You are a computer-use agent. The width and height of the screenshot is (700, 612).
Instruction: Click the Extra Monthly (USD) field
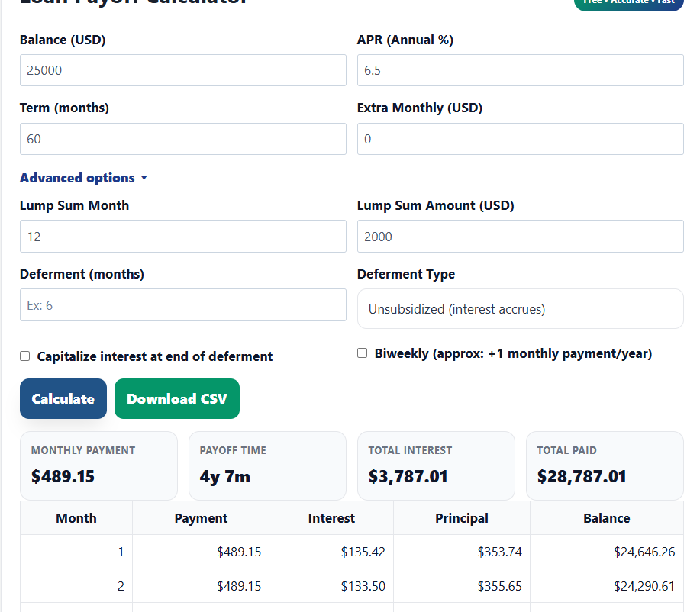click(x=520, y=139)
